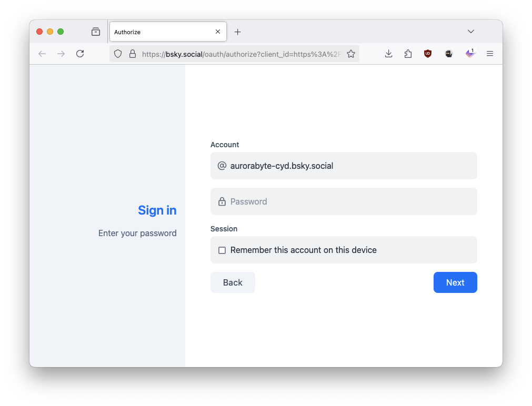Click the bsky.social URL address bar

point(242,54)
